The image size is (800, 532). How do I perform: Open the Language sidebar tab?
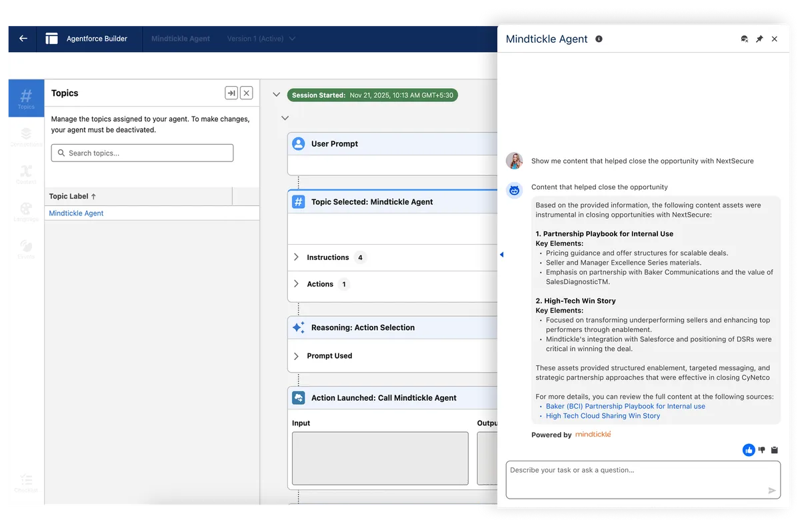(26, 211)
